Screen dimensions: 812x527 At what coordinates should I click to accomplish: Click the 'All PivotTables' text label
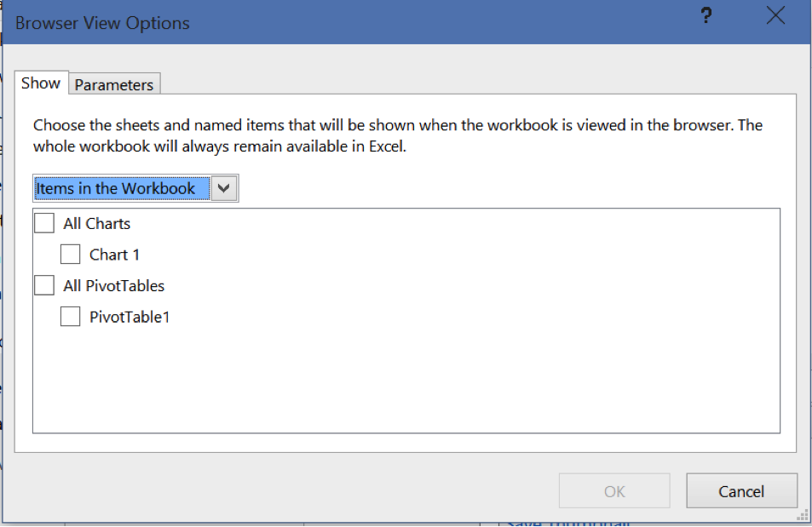[x=114, y=286]
